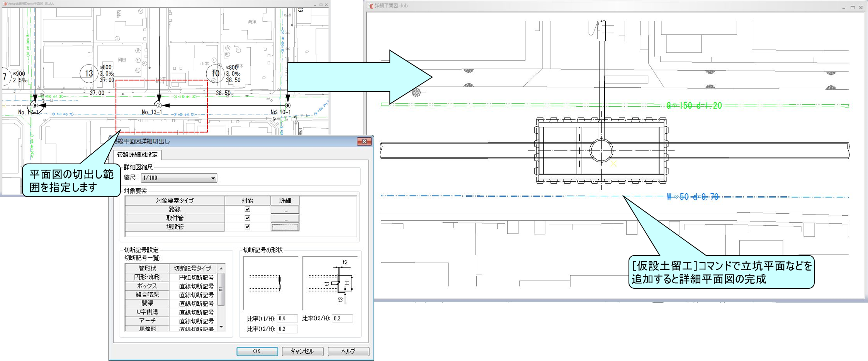Minimize the left plan drawing window
The height and width of the screenshot is (361, 868).
tap(315, 5)
